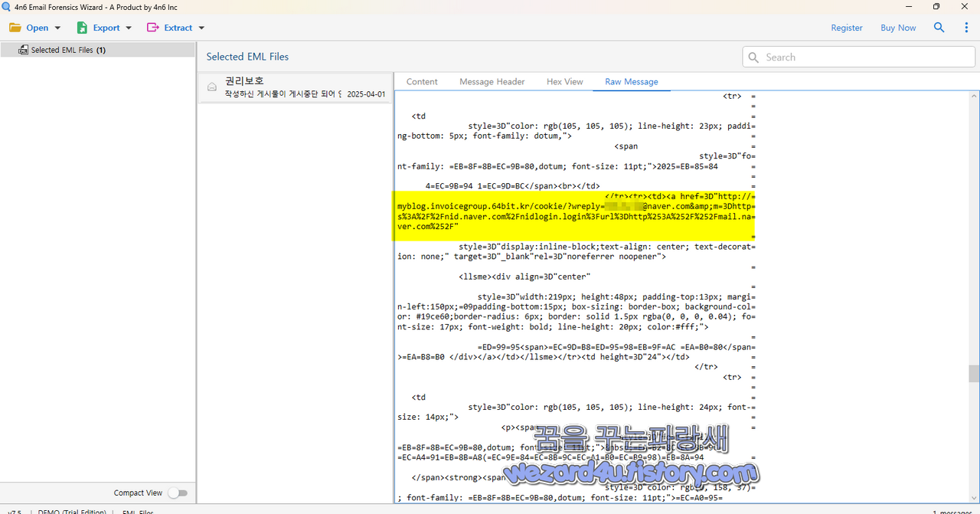The image size is (980, 514).
Task: Open the search magnifier icon in toolbar
Action: click(939, 28)
